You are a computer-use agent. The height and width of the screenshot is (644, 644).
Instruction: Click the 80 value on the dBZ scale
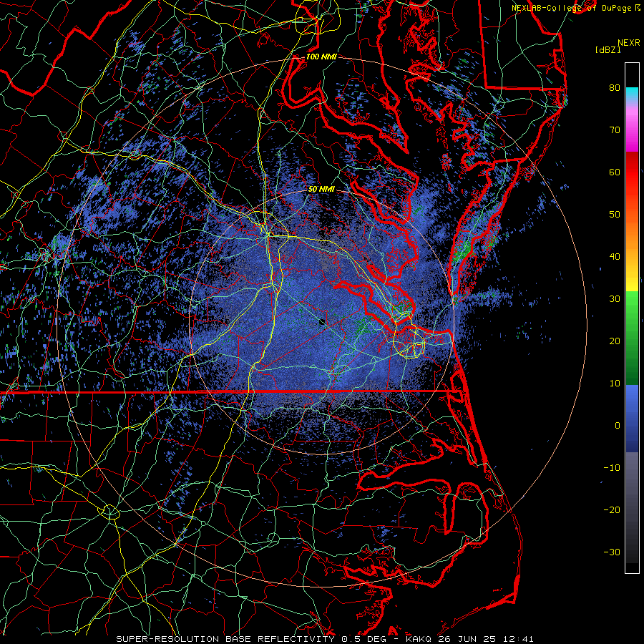(615, 88)
